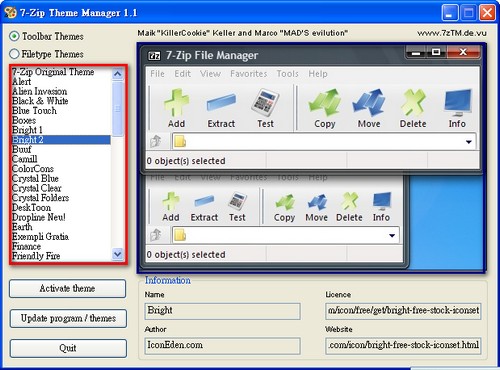
Task: Click theme list scroll up arrow
Action: (117, 73)
